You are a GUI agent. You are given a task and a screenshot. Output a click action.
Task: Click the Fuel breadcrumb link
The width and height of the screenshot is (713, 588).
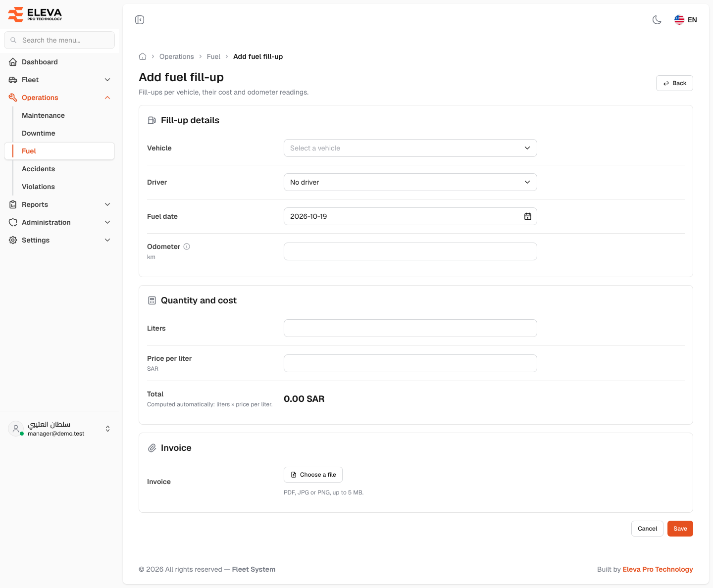(213, 56)
